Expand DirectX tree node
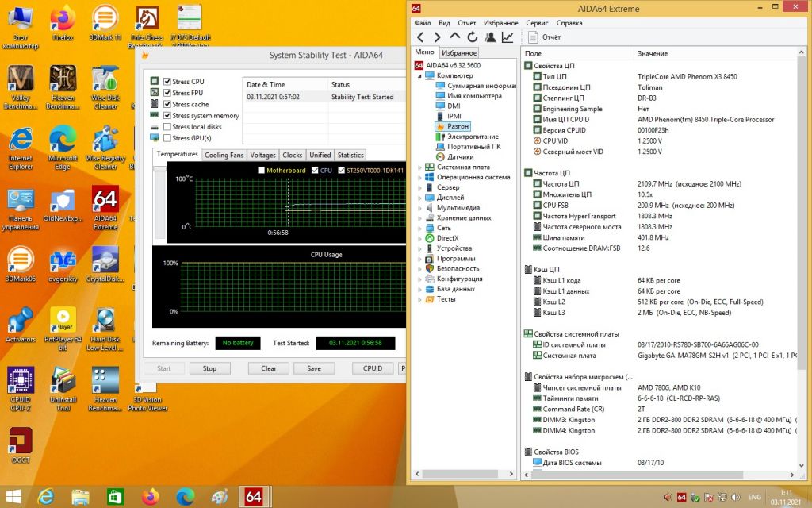The height and width of the screenshot is (508, 812). tap(419, 238)
